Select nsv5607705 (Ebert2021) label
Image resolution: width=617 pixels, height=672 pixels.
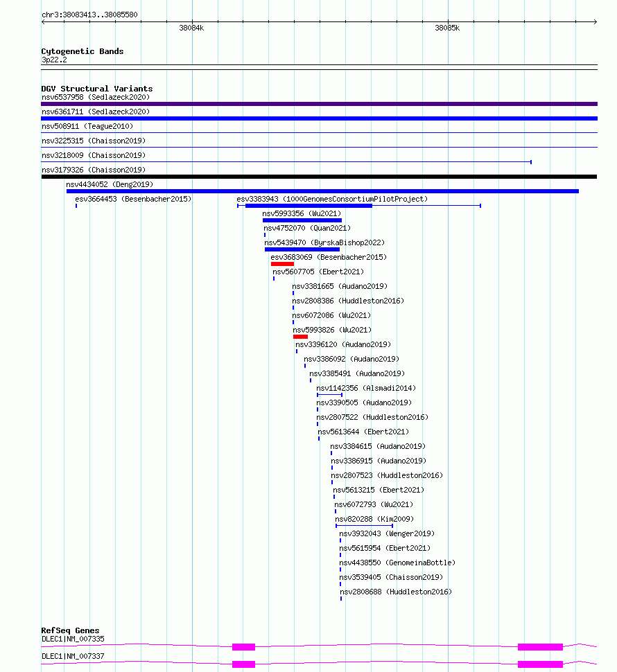(x=318, y=272)
